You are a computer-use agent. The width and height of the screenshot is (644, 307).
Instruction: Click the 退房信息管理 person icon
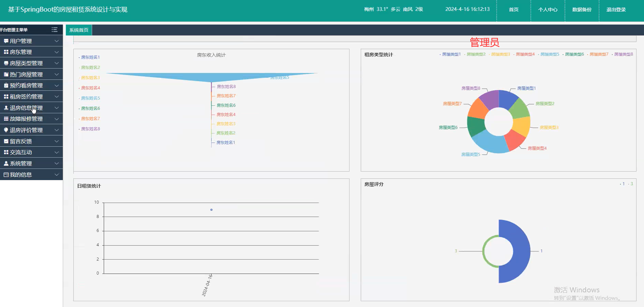point(6,108)
